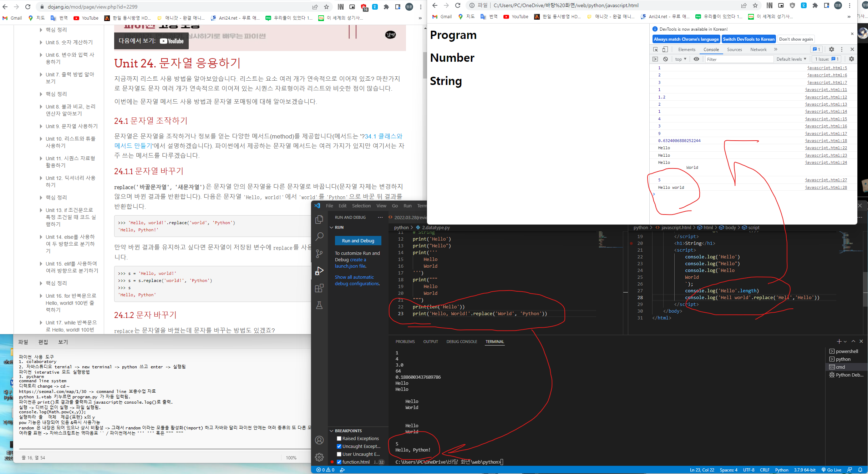Open the top context dropdown

[680, 59]
